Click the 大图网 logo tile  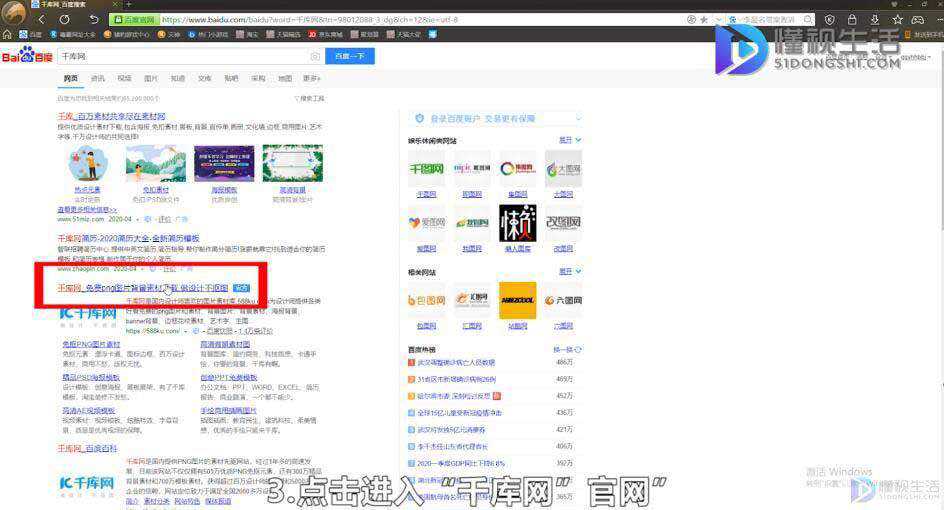564,169
